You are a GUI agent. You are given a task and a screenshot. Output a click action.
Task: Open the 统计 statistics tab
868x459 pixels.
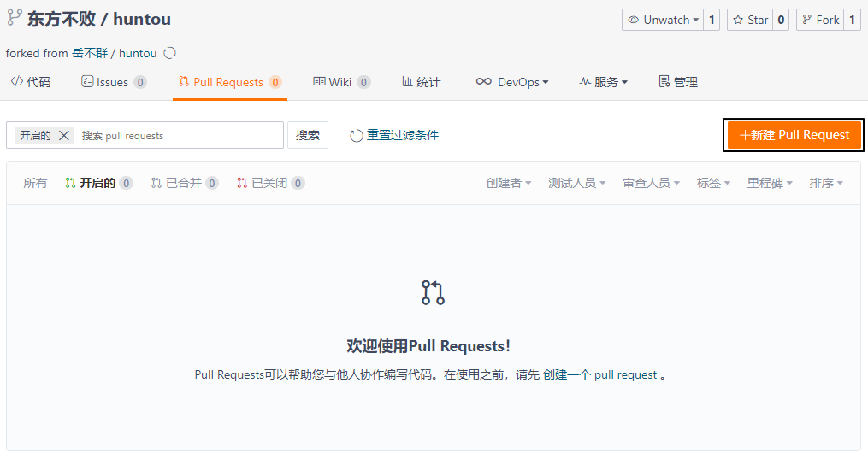click(x=421, y=82)
